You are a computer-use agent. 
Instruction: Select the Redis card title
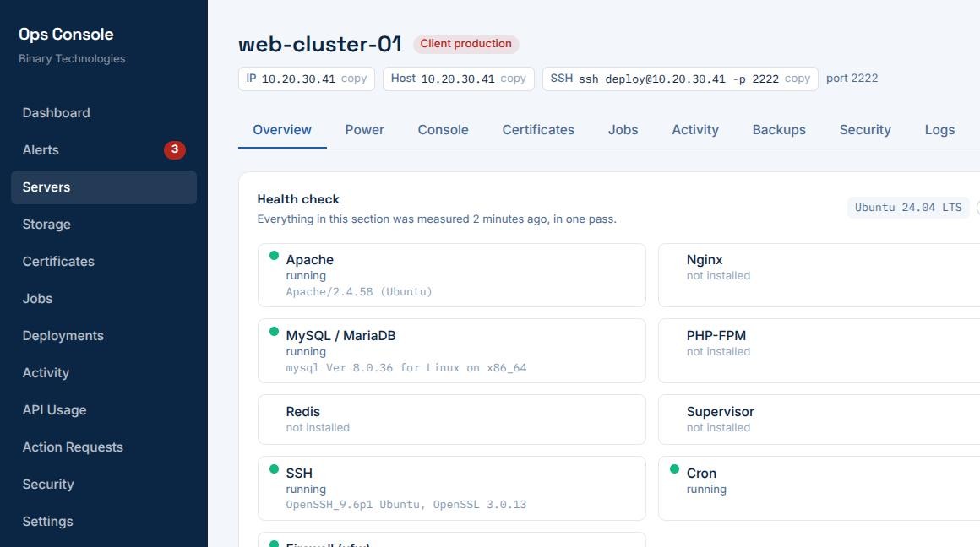[302, 412]
